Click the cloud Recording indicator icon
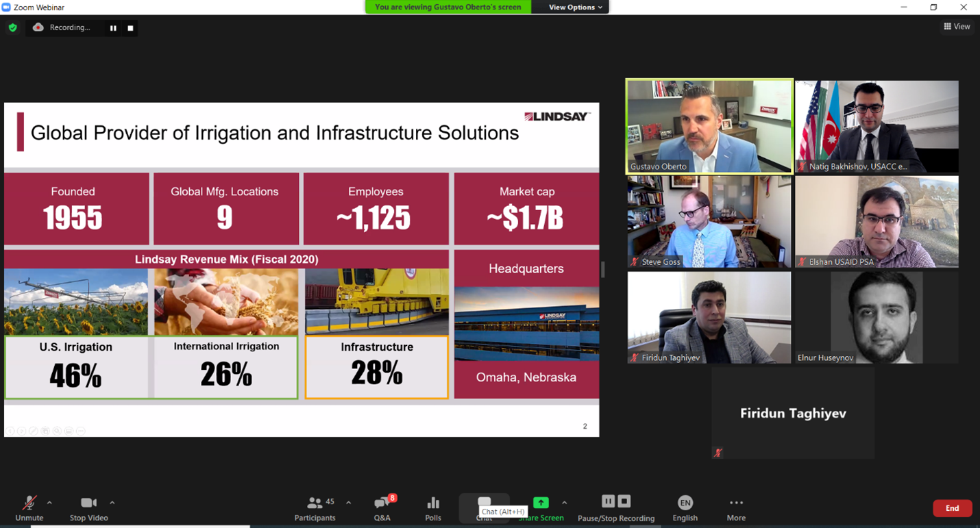 pos(38,27)
